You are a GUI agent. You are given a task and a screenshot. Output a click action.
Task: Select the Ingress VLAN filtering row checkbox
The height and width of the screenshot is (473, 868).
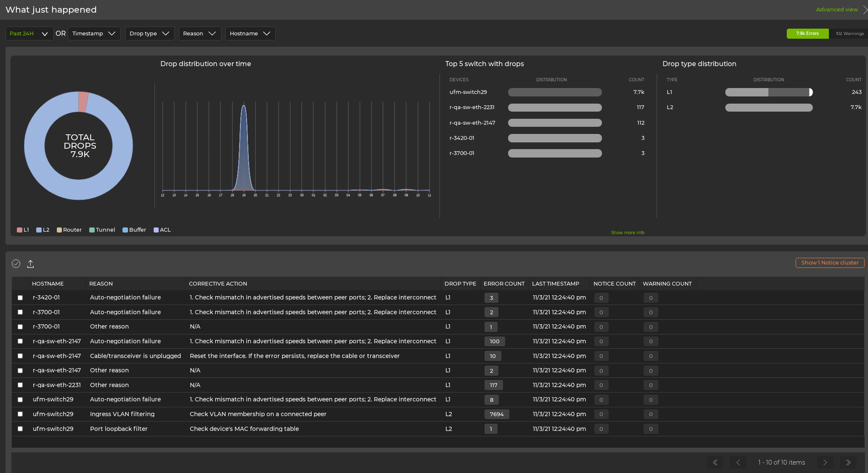click(x=20, y=414)
